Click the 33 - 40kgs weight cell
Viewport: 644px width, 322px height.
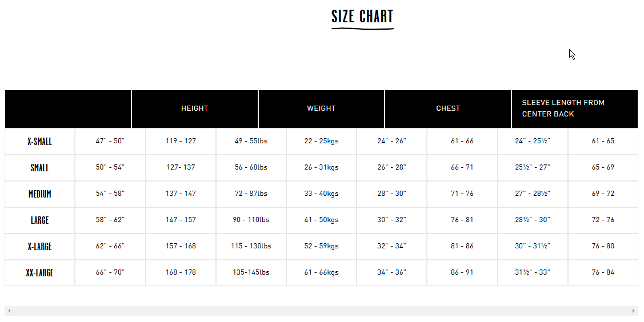(321, 194)
